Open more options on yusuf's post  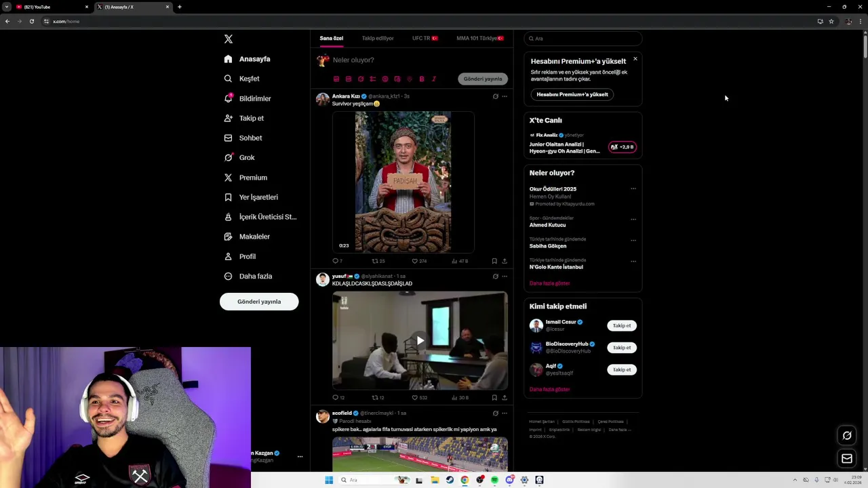[x=505, y=277]
